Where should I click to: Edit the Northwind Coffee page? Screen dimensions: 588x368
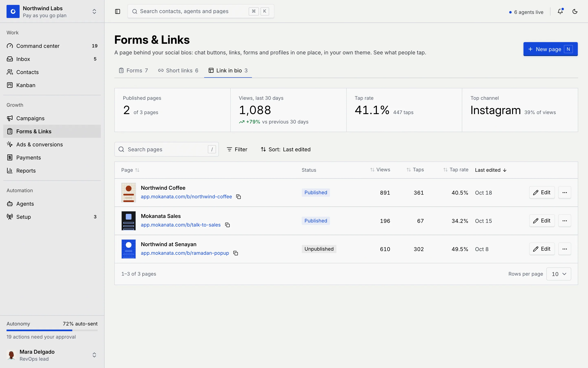(x=542, y=193)
